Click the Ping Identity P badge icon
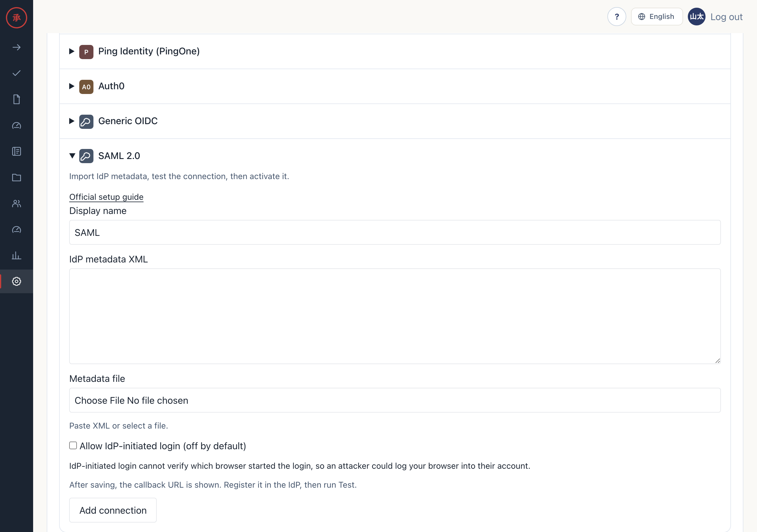This screenshot has height=532, width=757. pyautogui.click(x=86, y=52)
